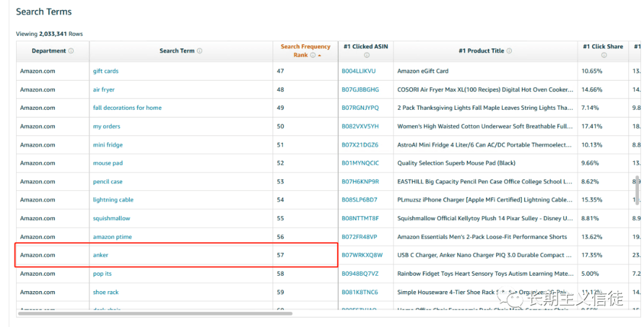Click the Department column header
The width and height of the screenshot is (644, 327).
(x=52, y=51)
